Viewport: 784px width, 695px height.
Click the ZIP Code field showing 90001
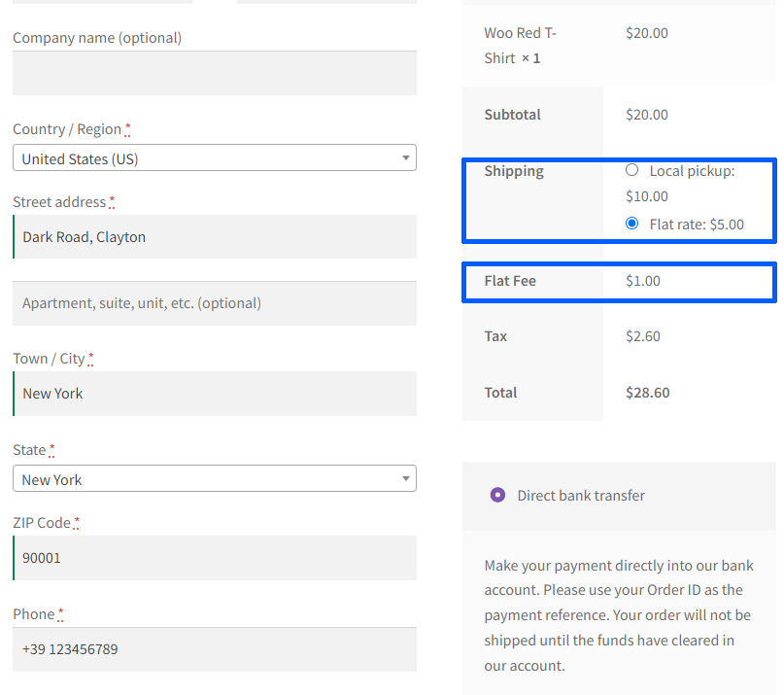(x=214, y=557)
